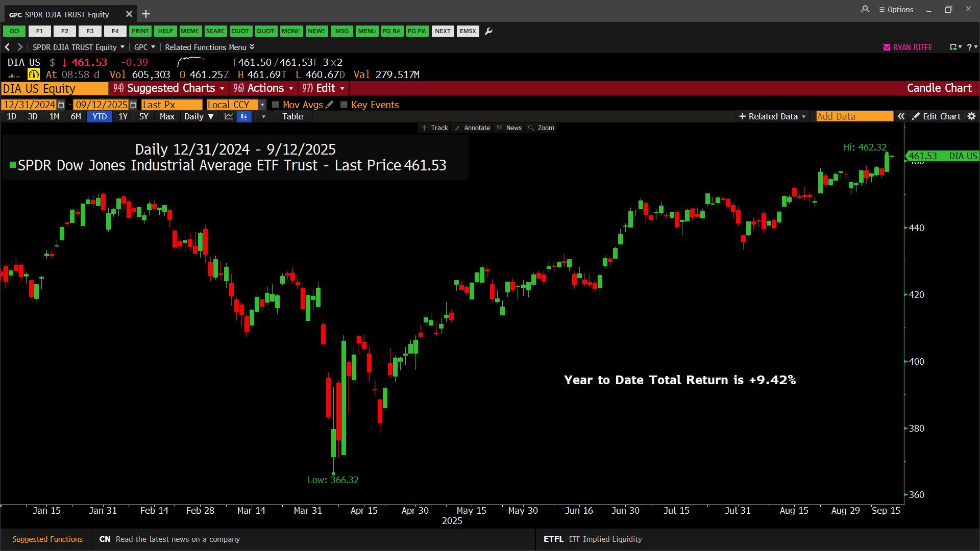Switch to line chart type icon

pyautogui.click(x=229, y=116)
